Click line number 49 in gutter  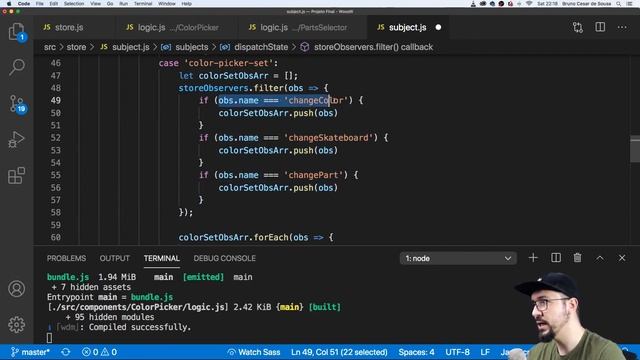[x=56, y=100]
